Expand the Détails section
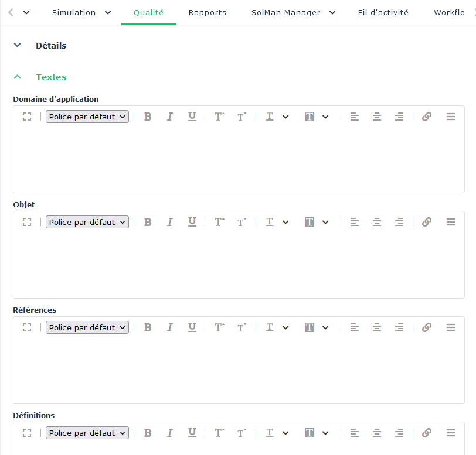The width and height of the screenshot is (476, 455). coord(18,45)
